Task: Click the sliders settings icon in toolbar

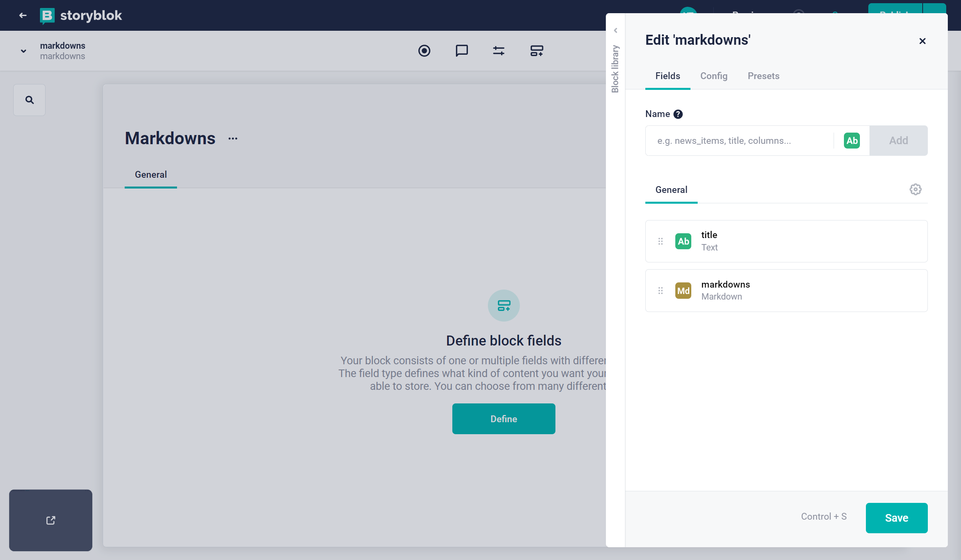Action: tap(499, 51)
